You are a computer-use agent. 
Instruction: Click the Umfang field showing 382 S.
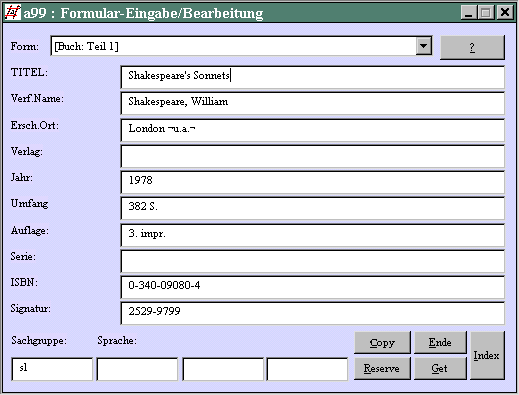313,208
